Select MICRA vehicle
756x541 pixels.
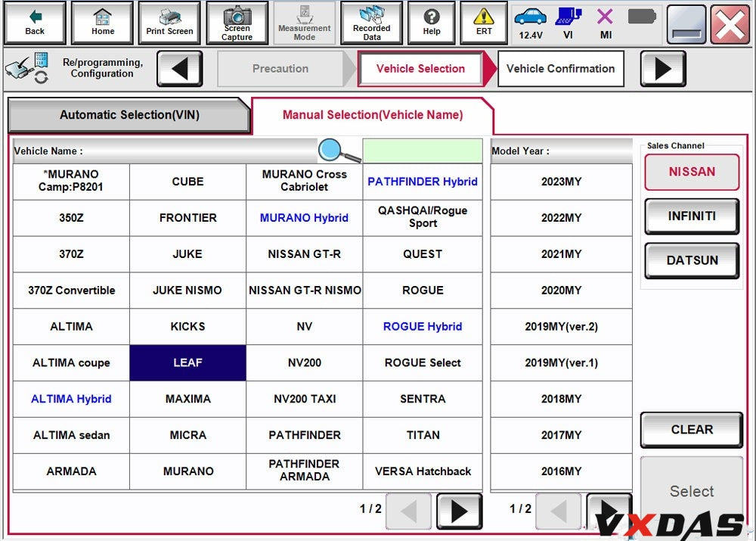pos(187,435)
